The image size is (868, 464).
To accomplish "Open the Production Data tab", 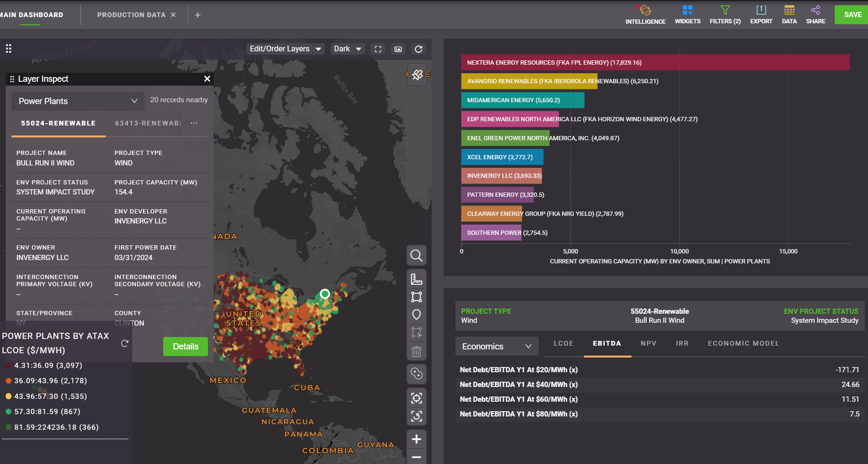I will (x=131, y=15).
